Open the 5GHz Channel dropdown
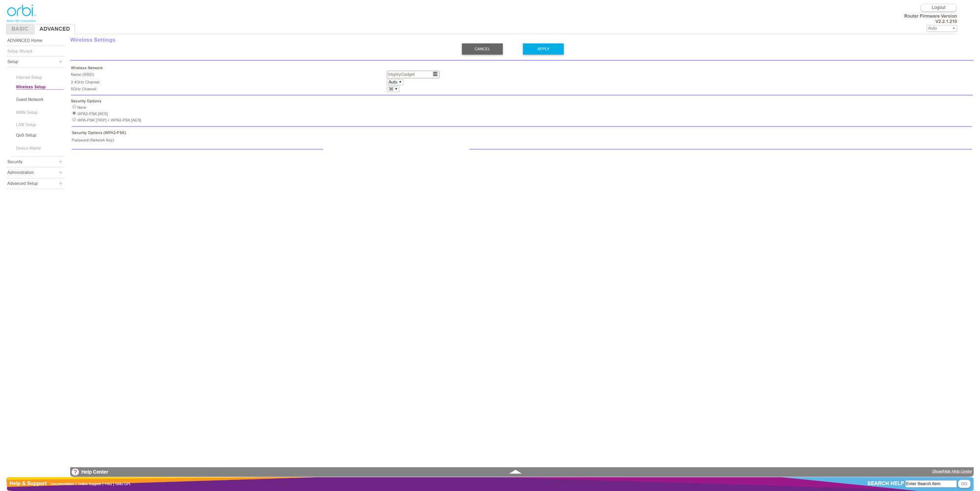 point(393,89)
